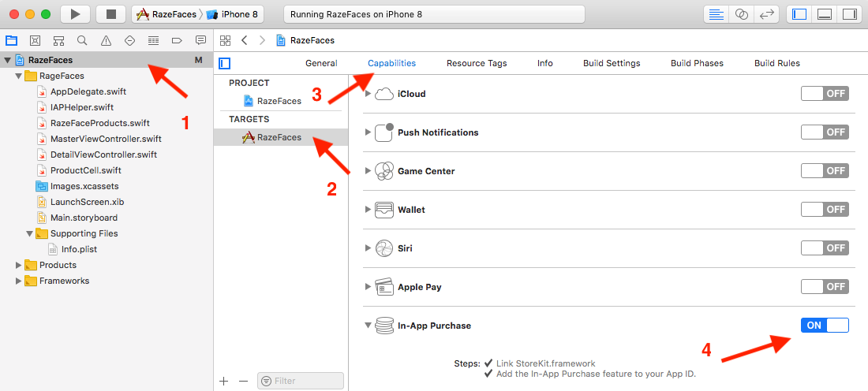Switch to the General tab

pyautogui.click(x=321, y=63)
